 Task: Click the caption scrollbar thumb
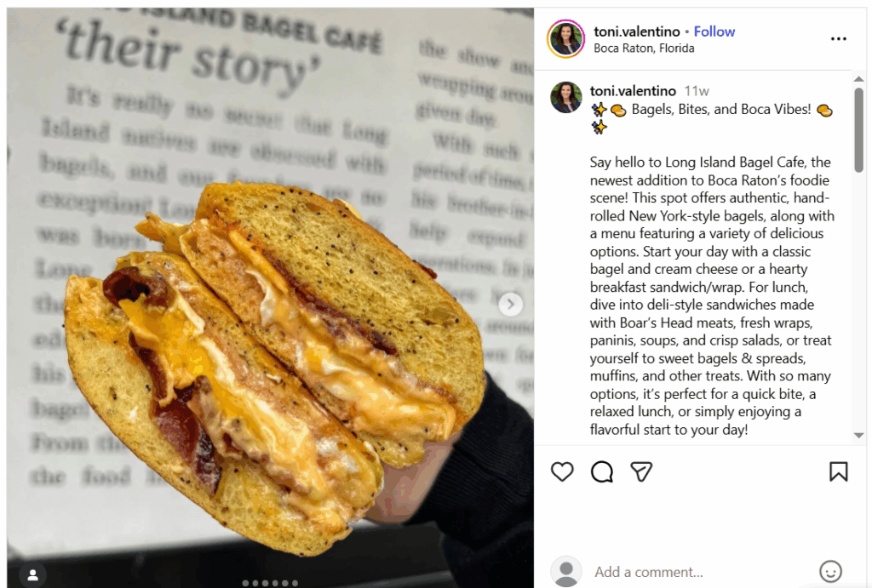(858, 130)
